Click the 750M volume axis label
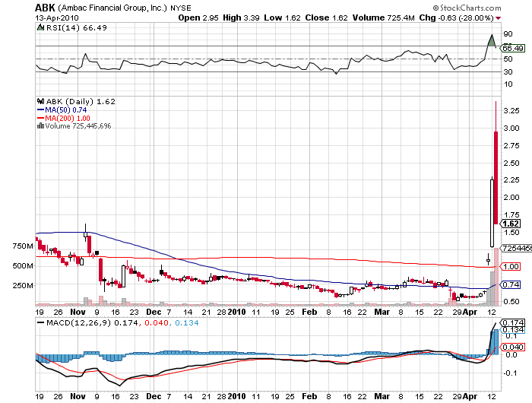 [23, 246]
